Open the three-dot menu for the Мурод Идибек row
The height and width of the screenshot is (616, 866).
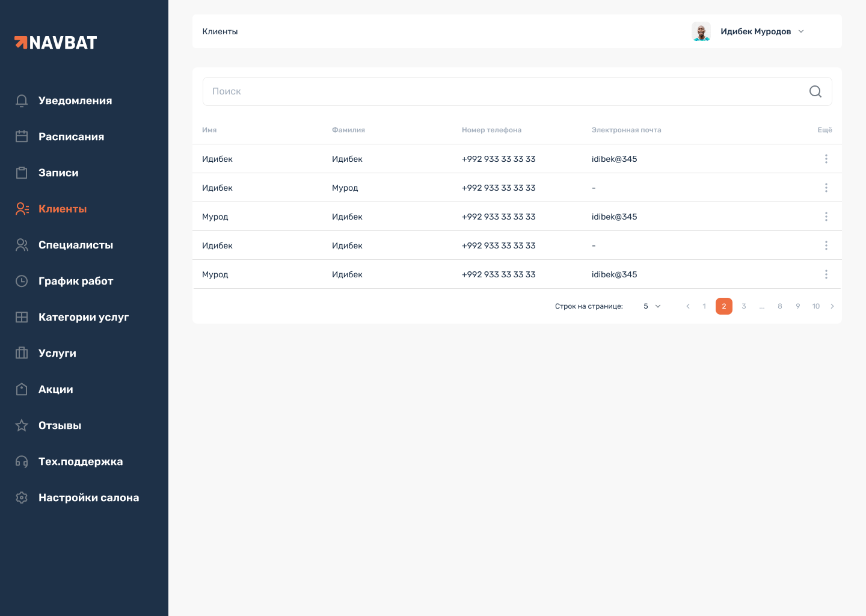(x=826, y=217)
